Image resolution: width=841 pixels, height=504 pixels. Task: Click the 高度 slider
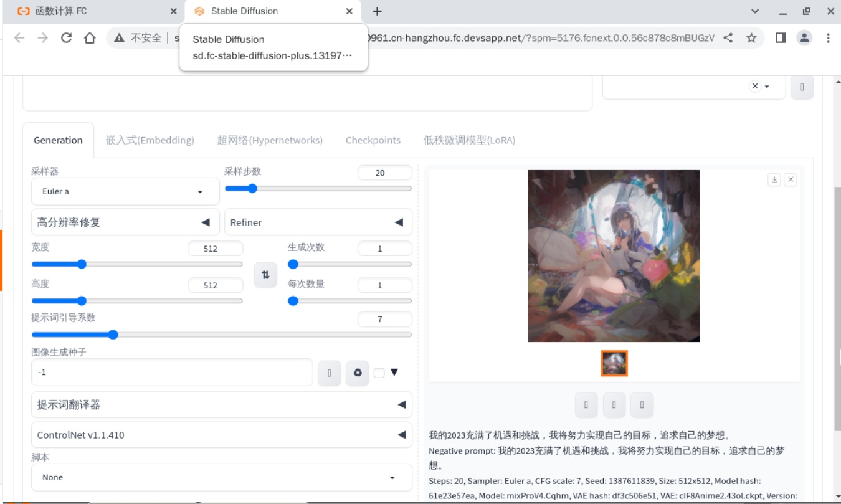coord(137,301)
